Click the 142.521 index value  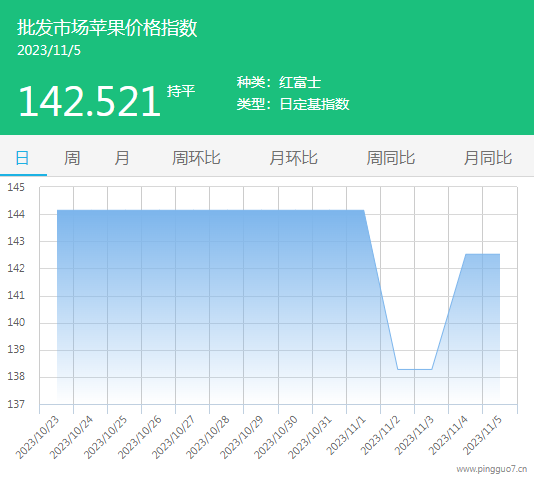coord(89,101)
